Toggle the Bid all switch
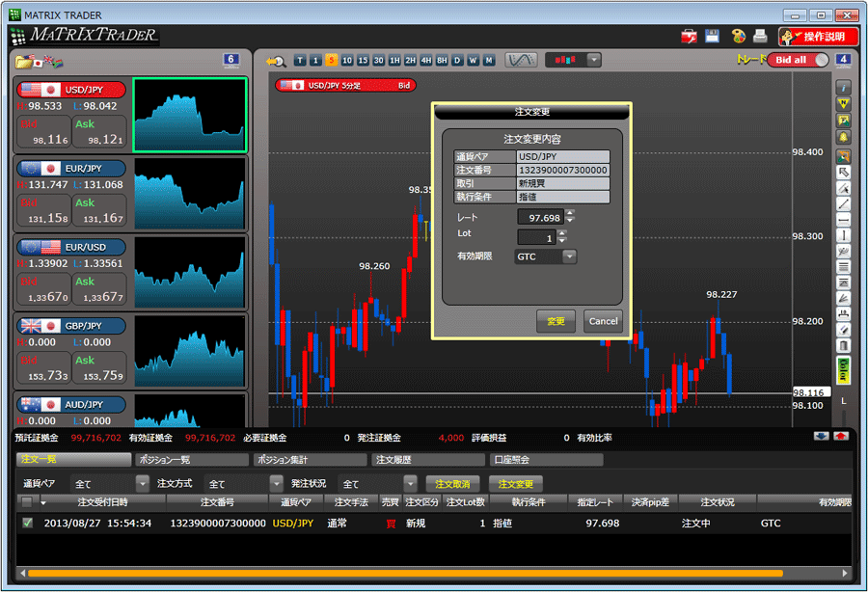Image resolution: width=868 pixels, height=592 pixels. [x=798, y=60]
